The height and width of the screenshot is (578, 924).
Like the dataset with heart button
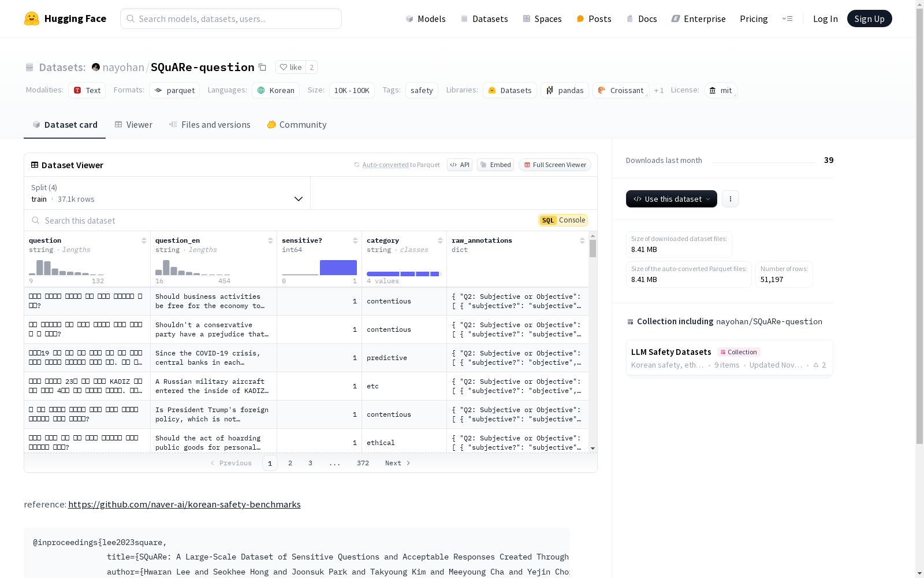290,67
